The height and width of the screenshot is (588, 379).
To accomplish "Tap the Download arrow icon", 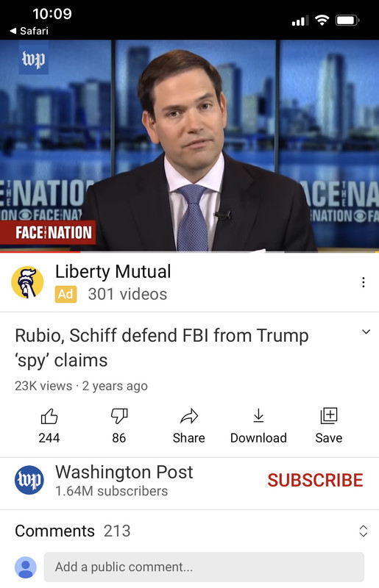I will tap(258, 416).
